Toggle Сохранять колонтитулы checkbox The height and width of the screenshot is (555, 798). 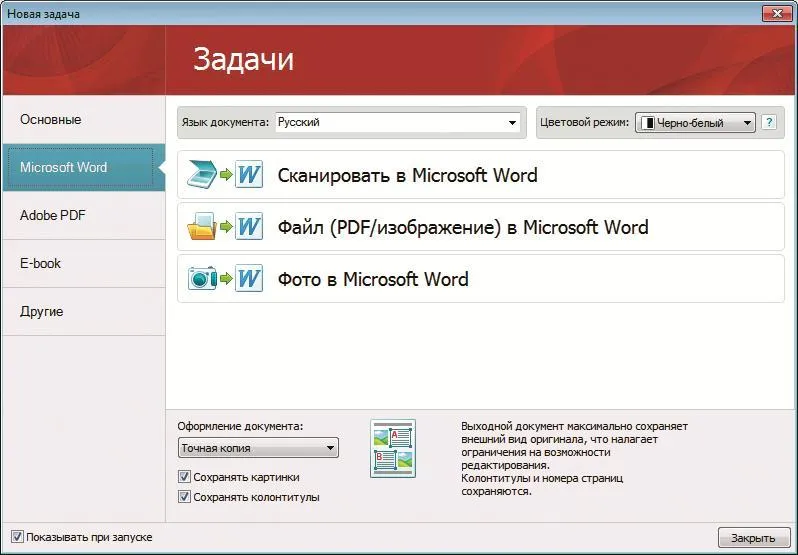[184, 496]
